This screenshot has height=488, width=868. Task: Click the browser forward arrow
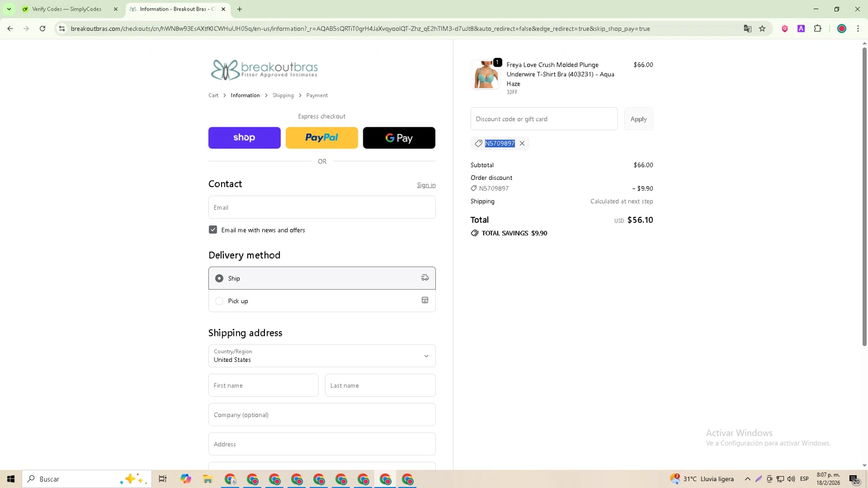(26, 28)
